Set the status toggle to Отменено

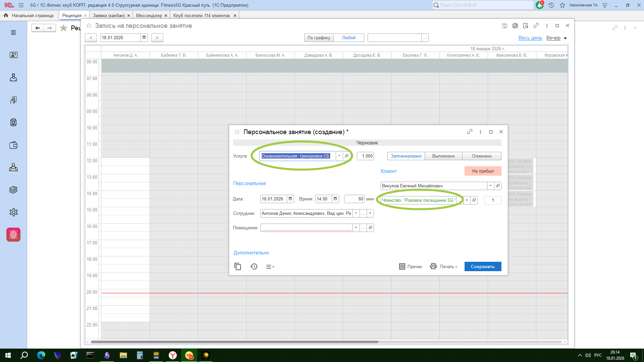[x=482, y=156]
